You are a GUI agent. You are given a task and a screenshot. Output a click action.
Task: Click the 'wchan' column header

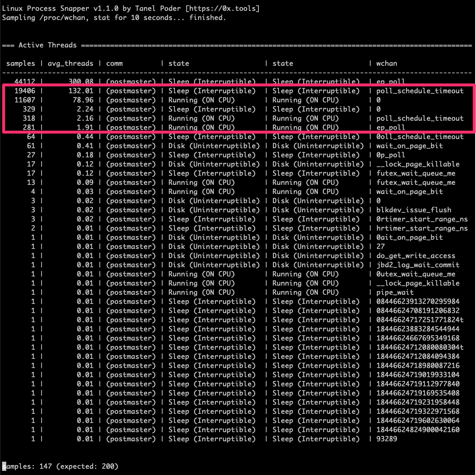387,63
